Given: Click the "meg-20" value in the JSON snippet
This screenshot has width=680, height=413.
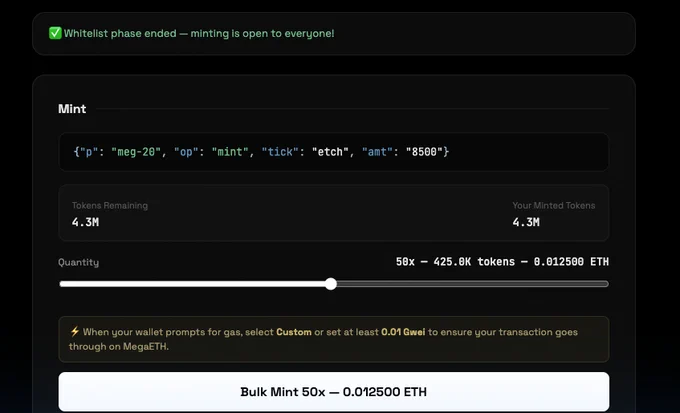Looking at the screenshot, I should (136, 152).
